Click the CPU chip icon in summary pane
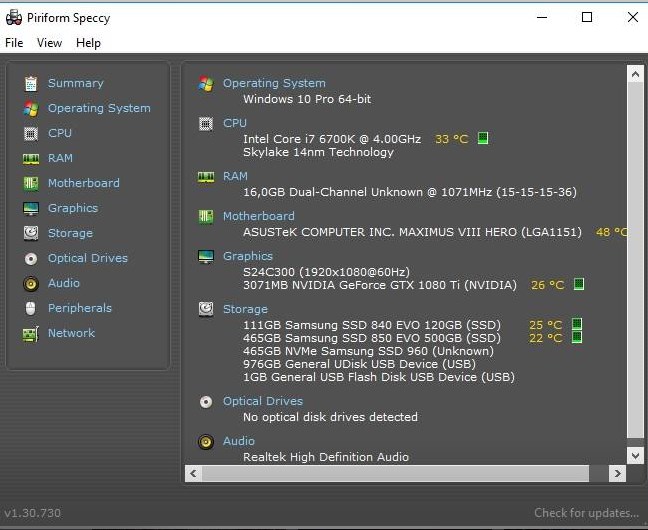 tap(206, 124)
